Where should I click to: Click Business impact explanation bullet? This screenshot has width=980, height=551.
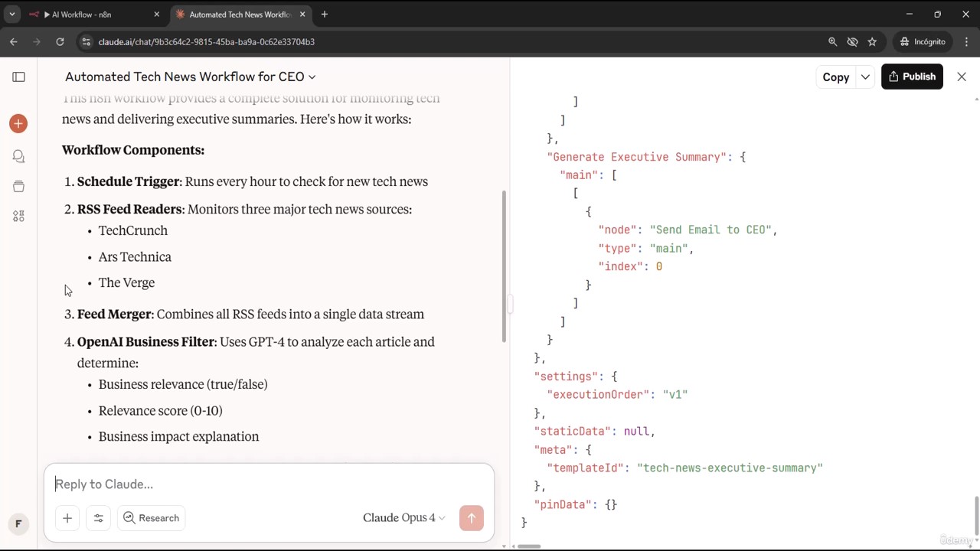(178, 437)
